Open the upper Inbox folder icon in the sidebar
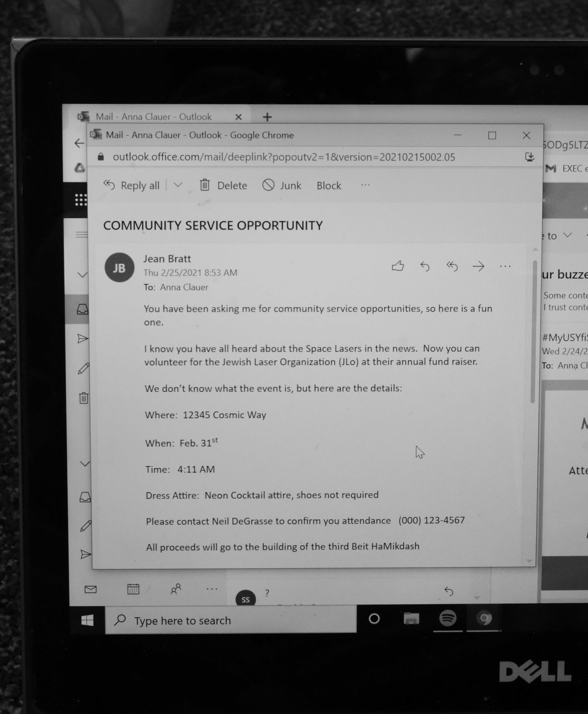Viewport: 588px width, 714px height. 83,309
